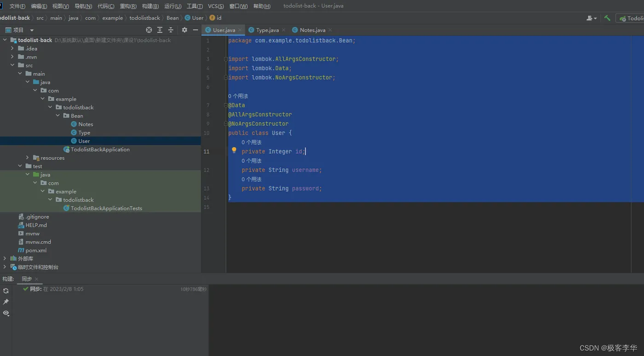Open the 运行(U) menu
644x356 pixels.
click(172, 6)
